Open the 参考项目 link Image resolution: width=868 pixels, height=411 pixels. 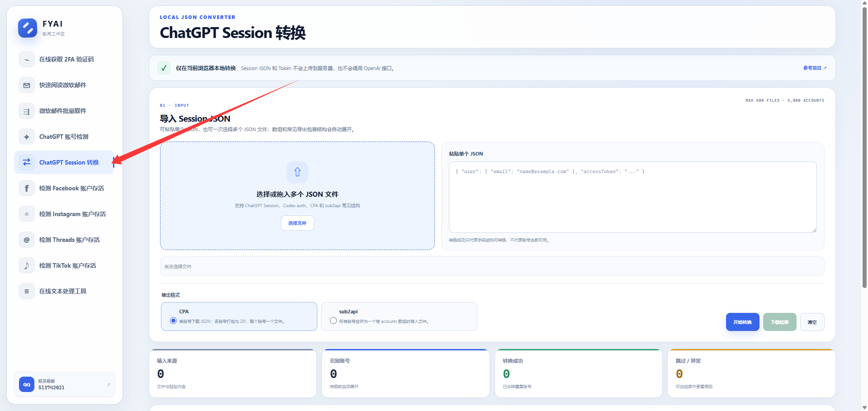tap(815, 68)
